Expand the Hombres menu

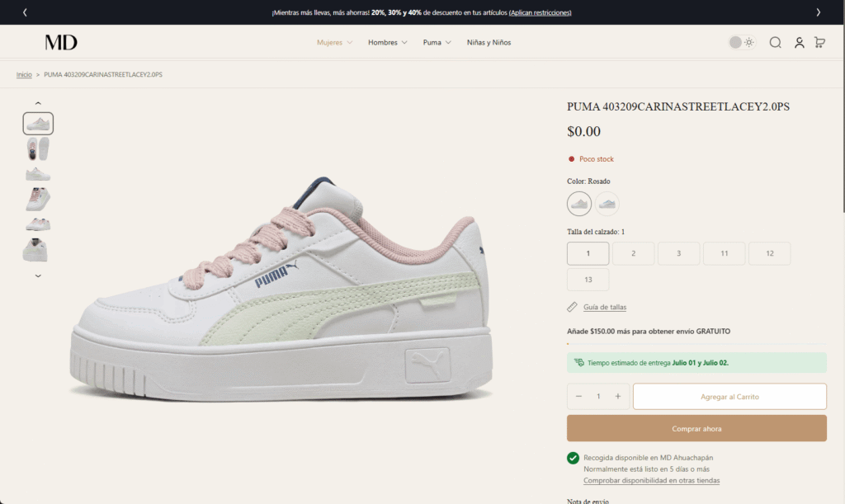tap(388, 42)
